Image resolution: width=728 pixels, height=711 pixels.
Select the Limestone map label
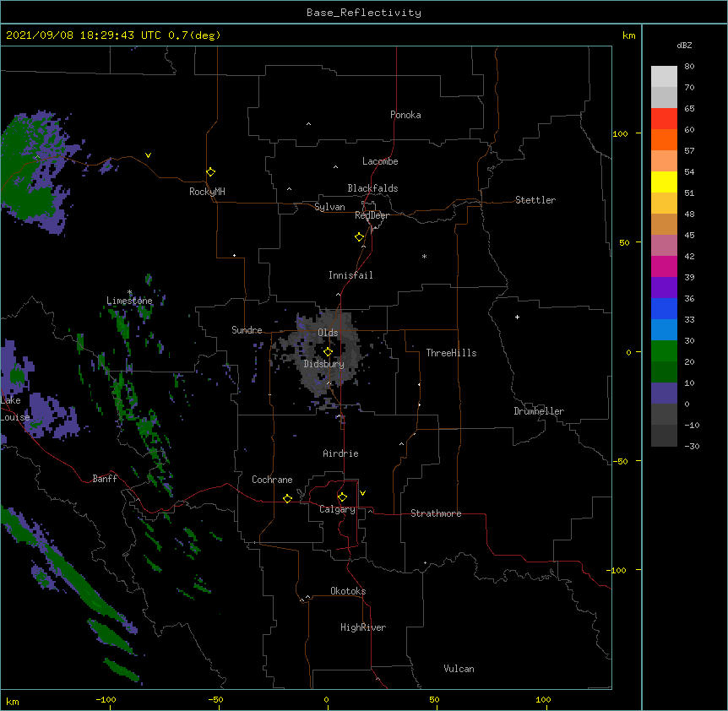129,301
